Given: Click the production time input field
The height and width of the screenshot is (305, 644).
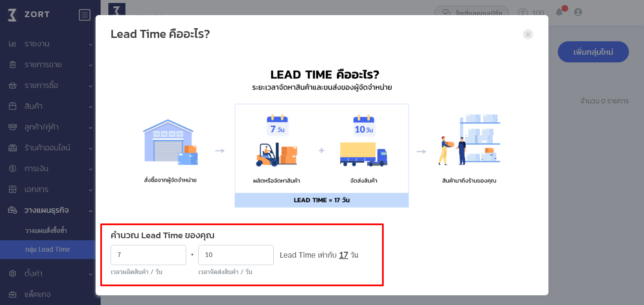Looking at the screenshot, I should pos(148,255).
